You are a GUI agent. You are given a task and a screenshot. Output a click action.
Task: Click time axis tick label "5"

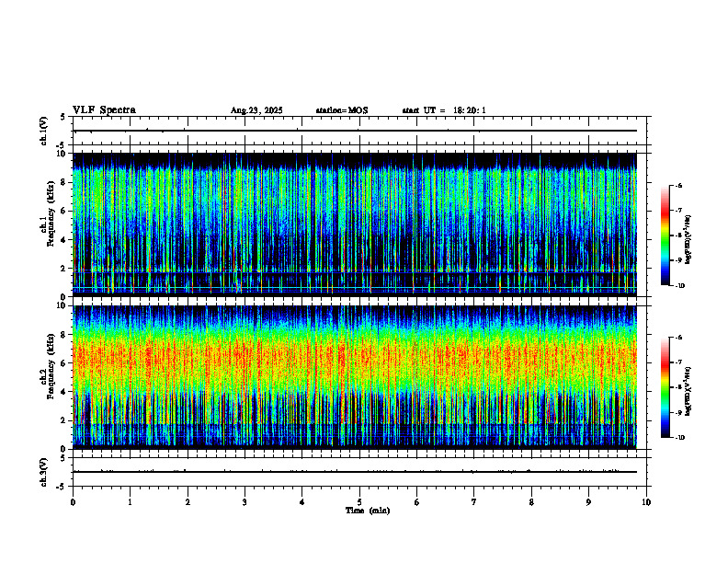click(x=359, y=502)
